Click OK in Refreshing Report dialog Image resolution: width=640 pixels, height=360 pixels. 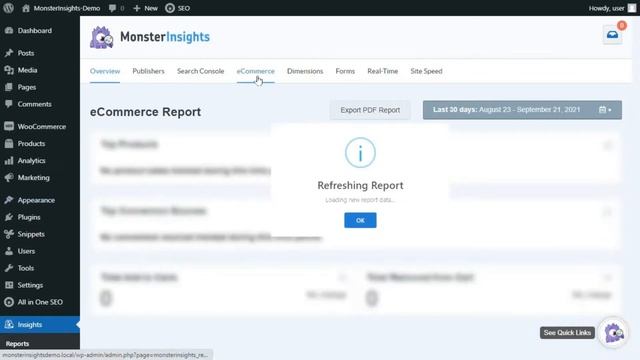[360, 220]
